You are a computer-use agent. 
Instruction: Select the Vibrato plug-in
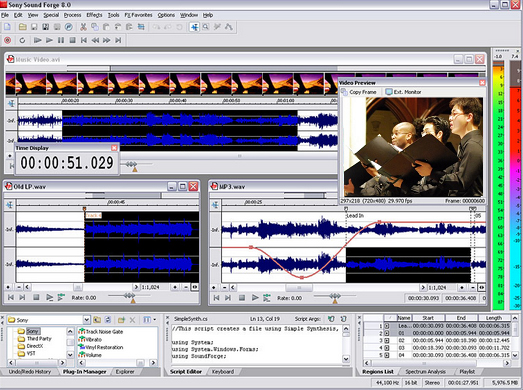tap(90, 339)
